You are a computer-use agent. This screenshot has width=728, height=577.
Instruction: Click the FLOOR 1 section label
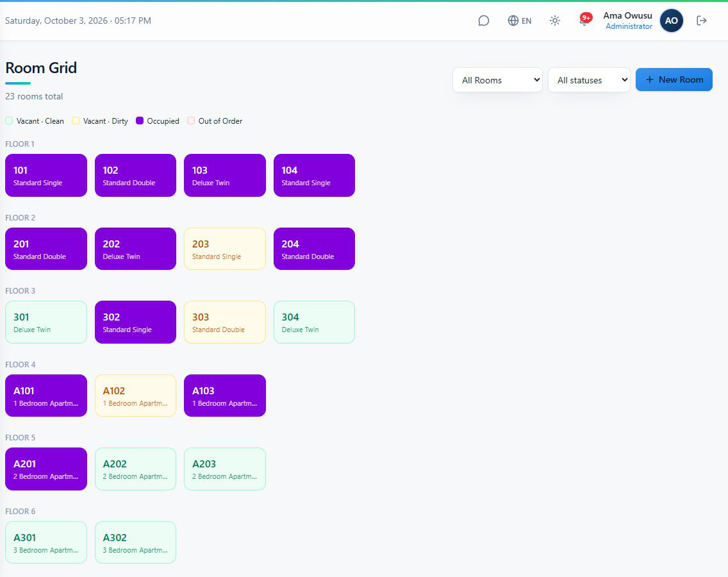tap(19, 144)
